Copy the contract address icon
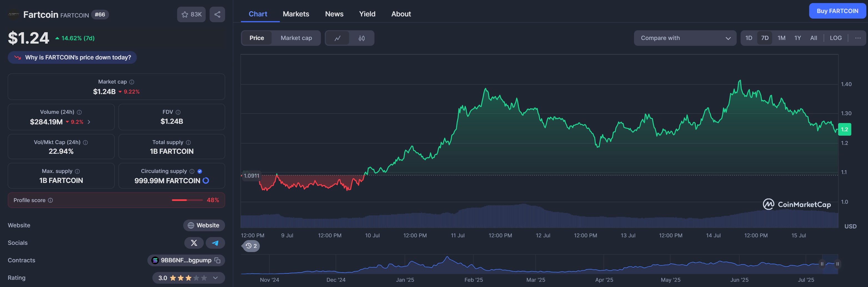 pyautogui.click(x=217, y=260)
